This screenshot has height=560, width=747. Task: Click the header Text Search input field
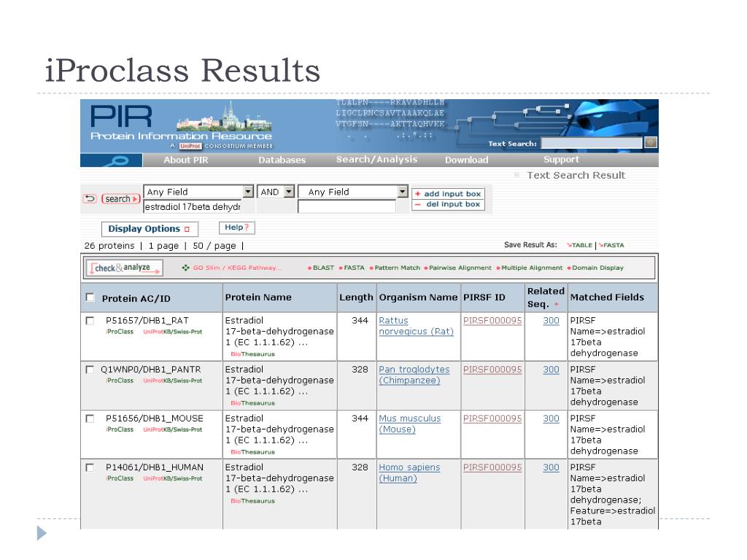point(592,143)
